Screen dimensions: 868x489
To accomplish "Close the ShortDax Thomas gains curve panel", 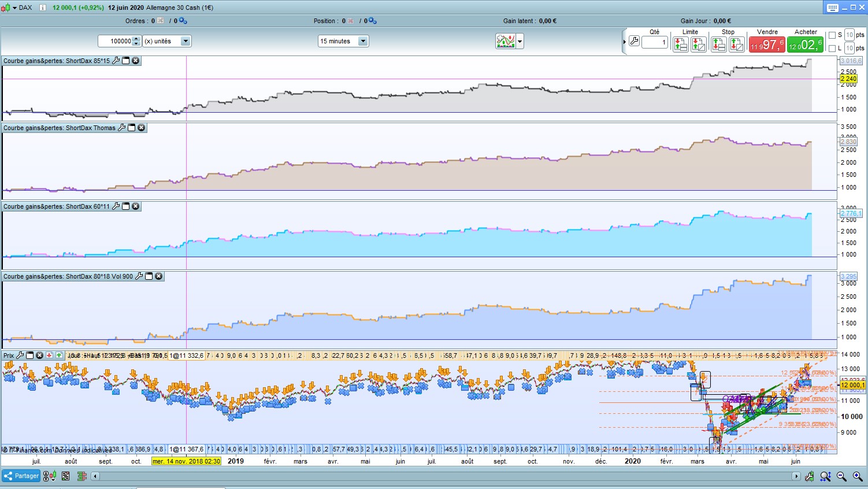I will click(x=142, y=128).
